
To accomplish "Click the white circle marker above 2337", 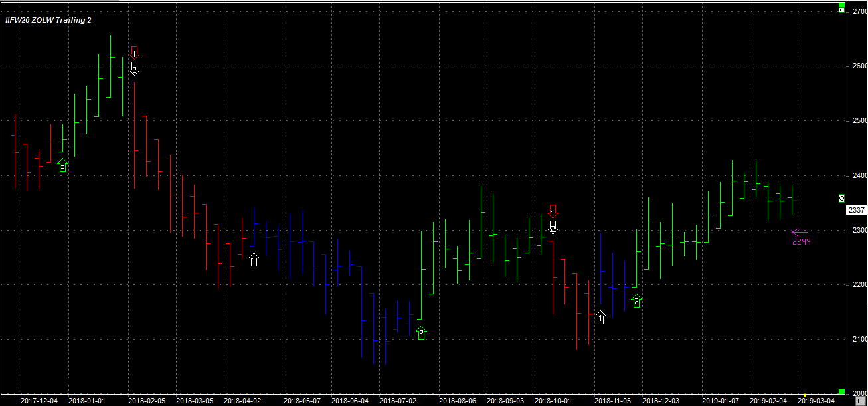I will click(841, 198).
